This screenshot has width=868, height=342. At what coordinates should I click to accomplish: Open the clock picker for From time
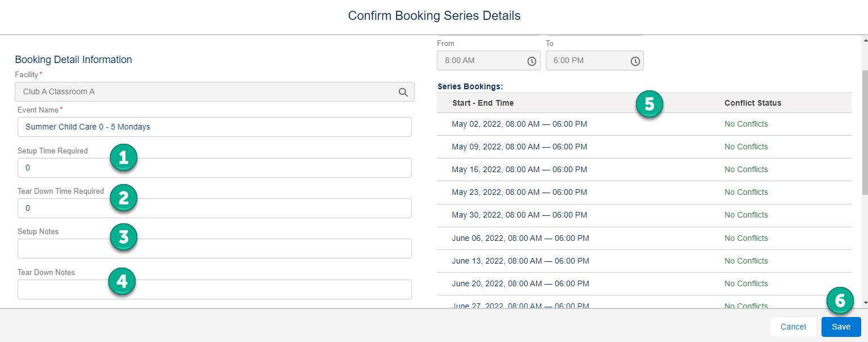tap(531, 60)
